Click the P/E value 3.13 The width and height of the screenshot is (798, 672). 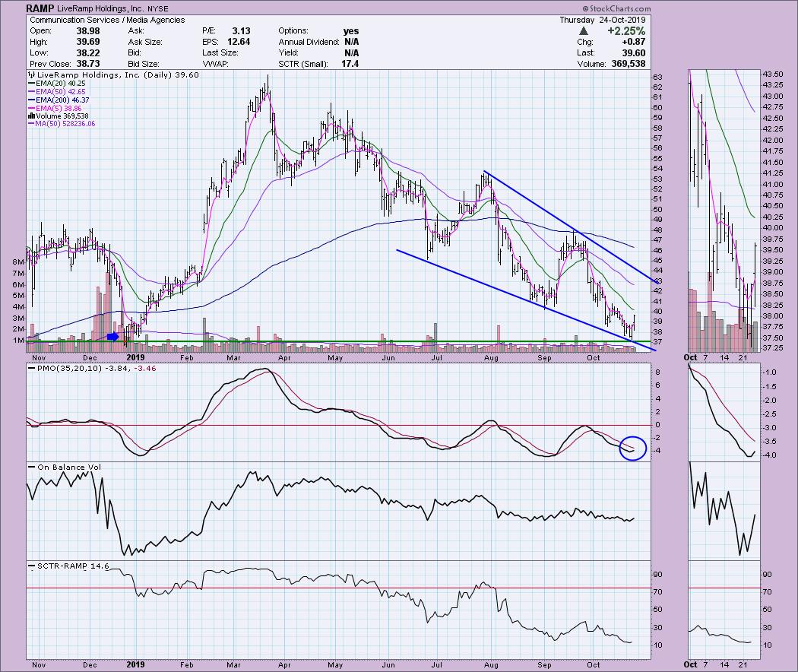tap(241, 31)
